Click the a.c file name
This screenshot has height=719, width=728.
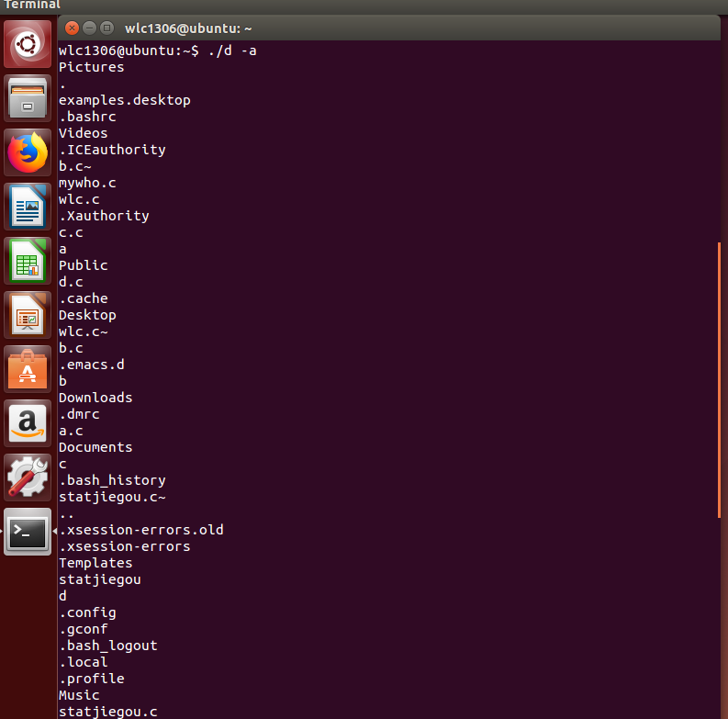click(x=71, y=431)
